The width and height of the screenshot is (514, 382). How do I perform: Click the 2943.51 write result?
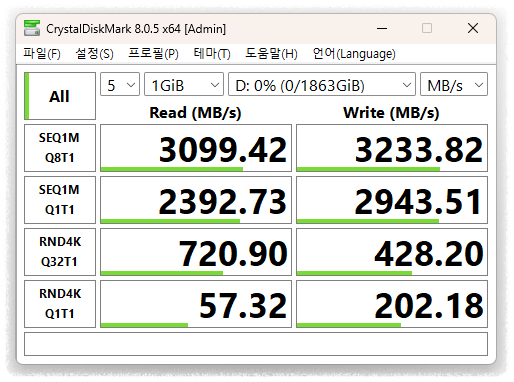(392, 200)
